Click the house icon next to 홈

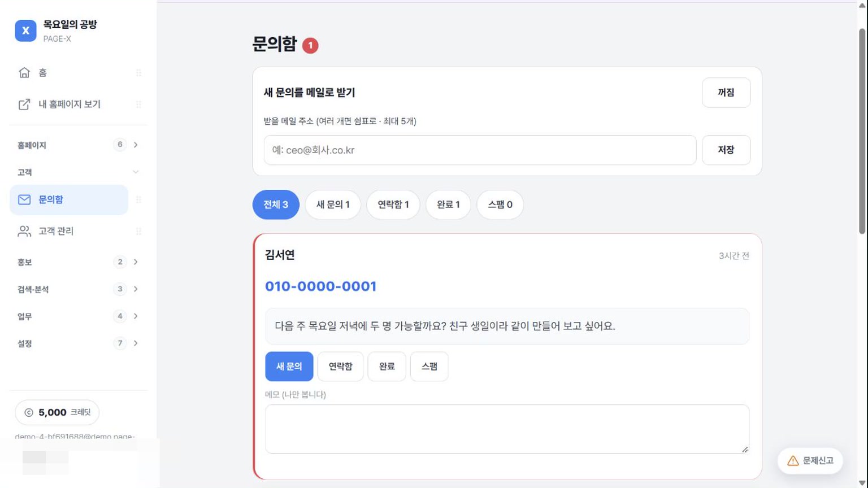click(24, 72)
